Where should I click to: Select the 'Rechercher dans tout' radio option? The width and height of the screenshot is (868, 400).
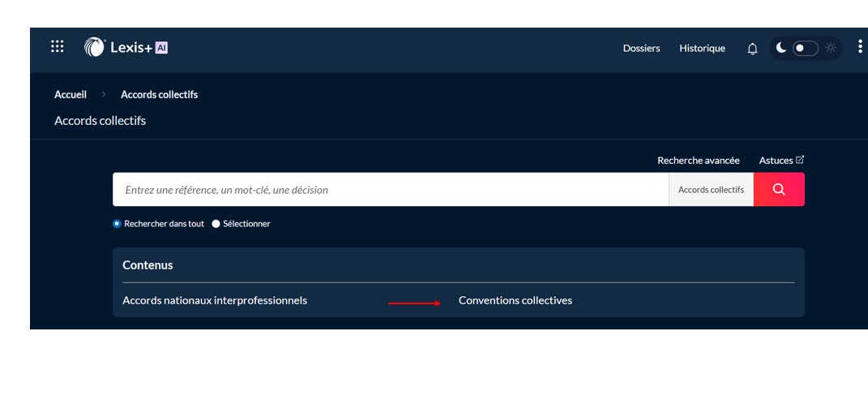coord(118,224)
